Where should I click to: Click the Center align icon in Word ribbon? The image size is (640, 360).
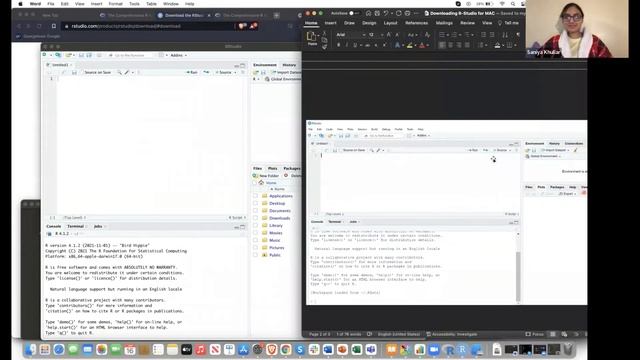[x=451, y=45]
